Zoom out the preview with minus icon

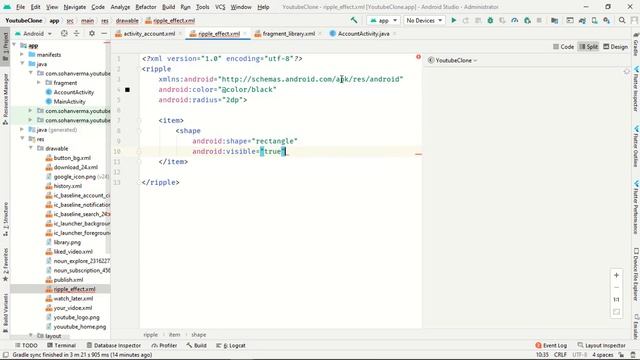(616, 287)
